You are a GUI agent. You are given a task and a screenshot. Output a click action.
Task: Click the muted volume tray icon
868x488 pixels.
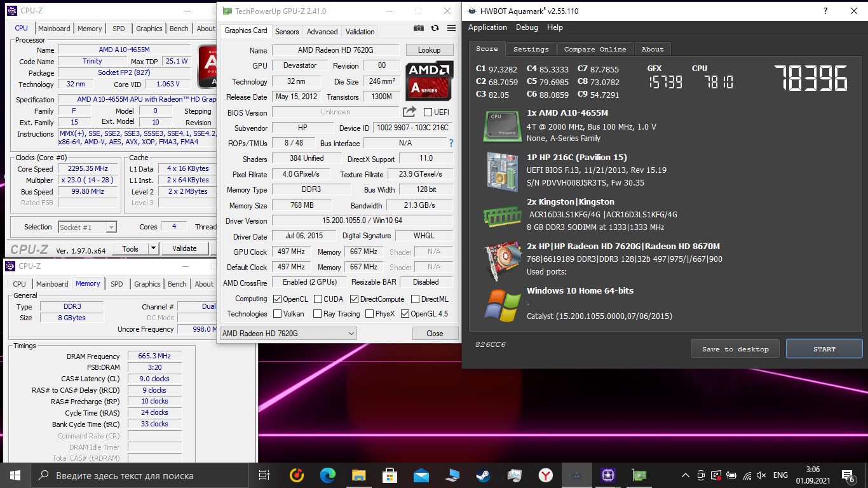[761, 475]
